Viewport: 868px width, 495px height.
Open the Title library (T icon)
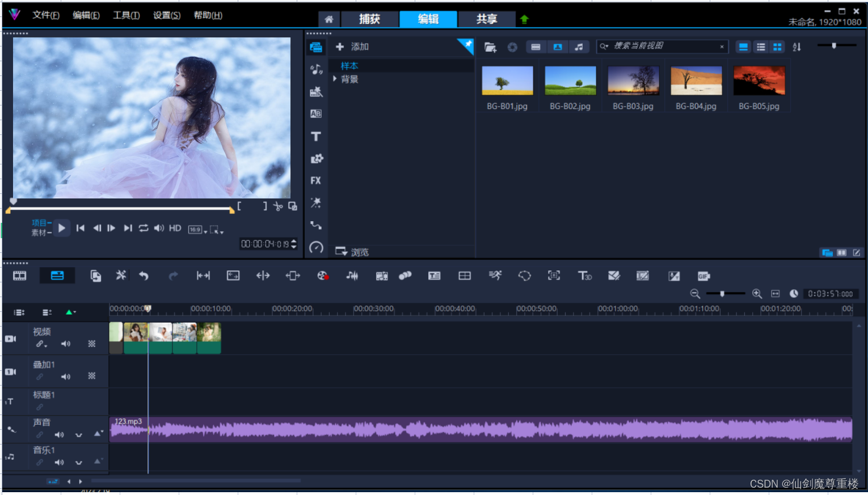coord(316,136)
